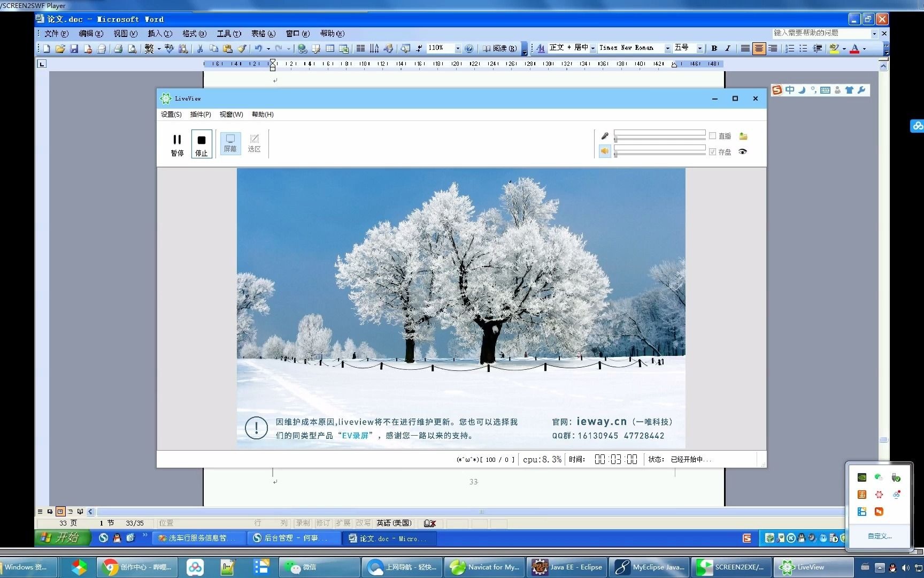Open the 表格(A) menu in Word

(264, 34)
